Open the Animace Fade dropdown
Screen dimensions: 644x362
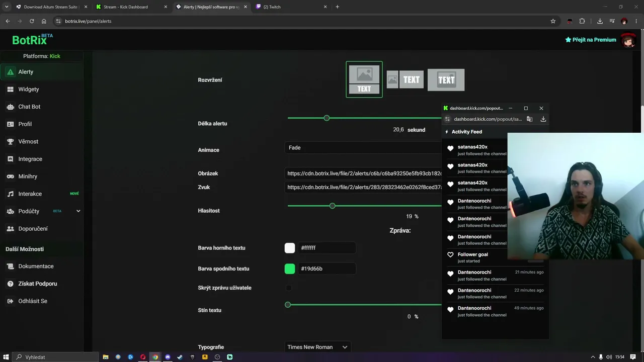(363, 148)
